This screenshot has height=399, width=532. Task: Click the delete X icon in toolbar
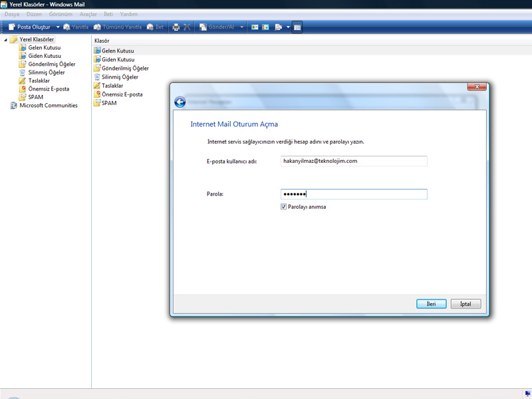(187, 27)
